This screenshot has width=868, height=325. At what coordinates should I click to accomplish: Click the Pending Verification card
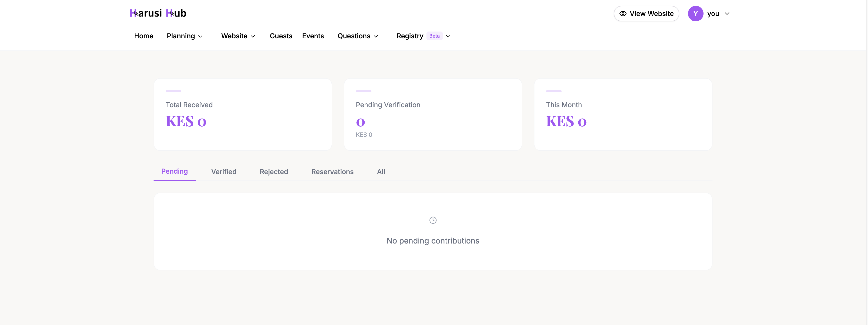[433, 114]
